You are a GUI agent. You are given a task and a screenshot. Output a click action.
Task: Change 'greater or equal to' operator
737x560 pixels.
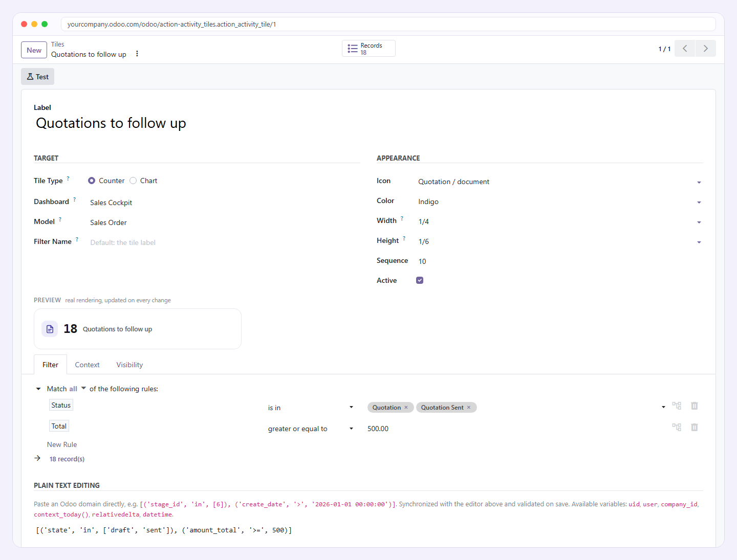(x=311, y=429)
